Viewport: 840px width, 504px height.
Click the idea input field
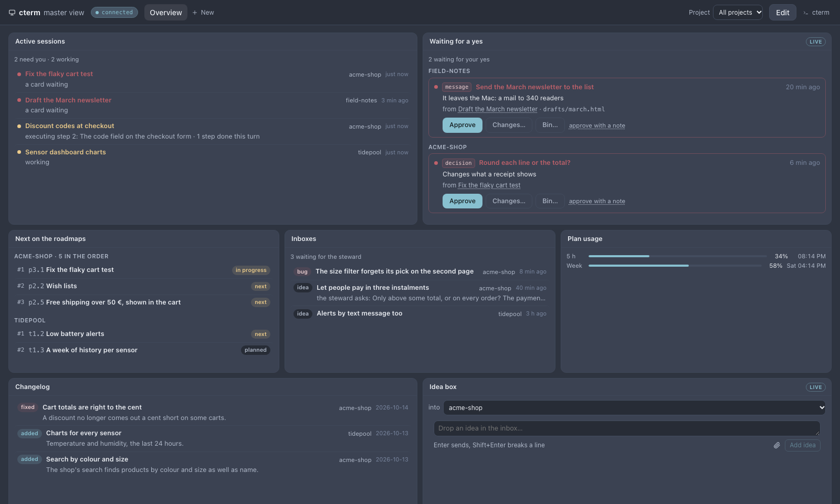[x=627, y=428]
